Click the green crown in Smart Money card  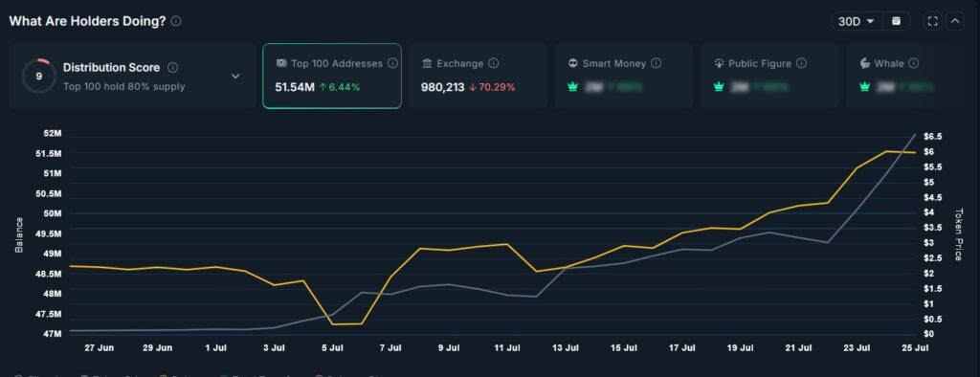tap(573, 87)
